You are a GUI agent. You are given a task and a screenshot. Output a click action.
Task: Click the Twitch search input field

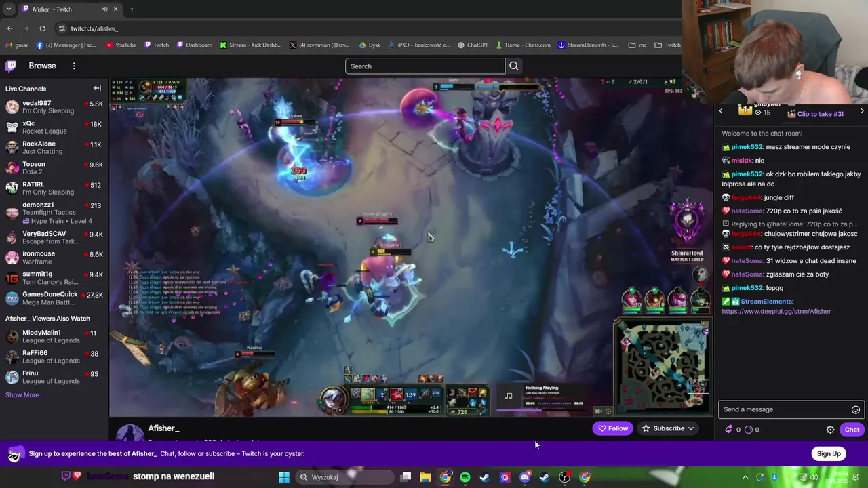coord(425,66)
